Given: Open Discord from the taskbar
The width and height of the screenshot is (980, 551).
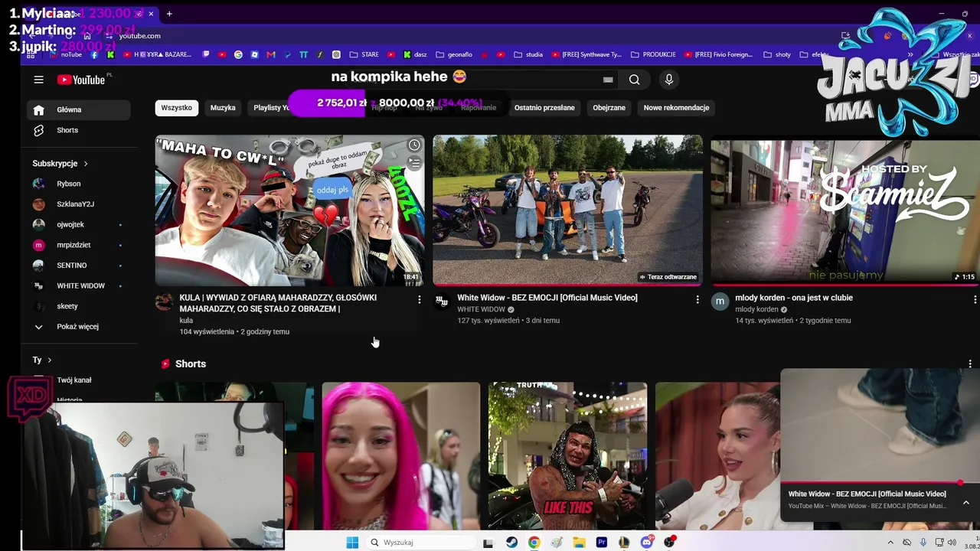Looking at the screenshot, I should pyautogui.click(x=647, y=543).
